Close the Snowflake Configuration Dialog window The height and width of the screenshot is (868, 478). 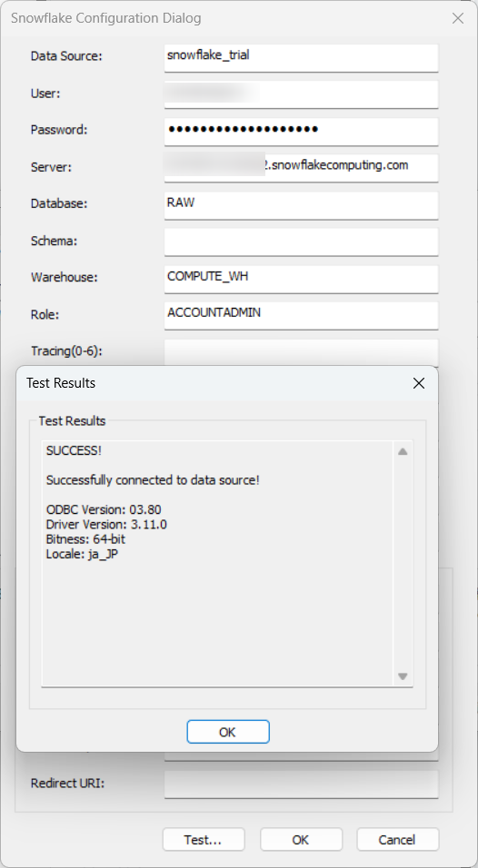click(458, 18)
